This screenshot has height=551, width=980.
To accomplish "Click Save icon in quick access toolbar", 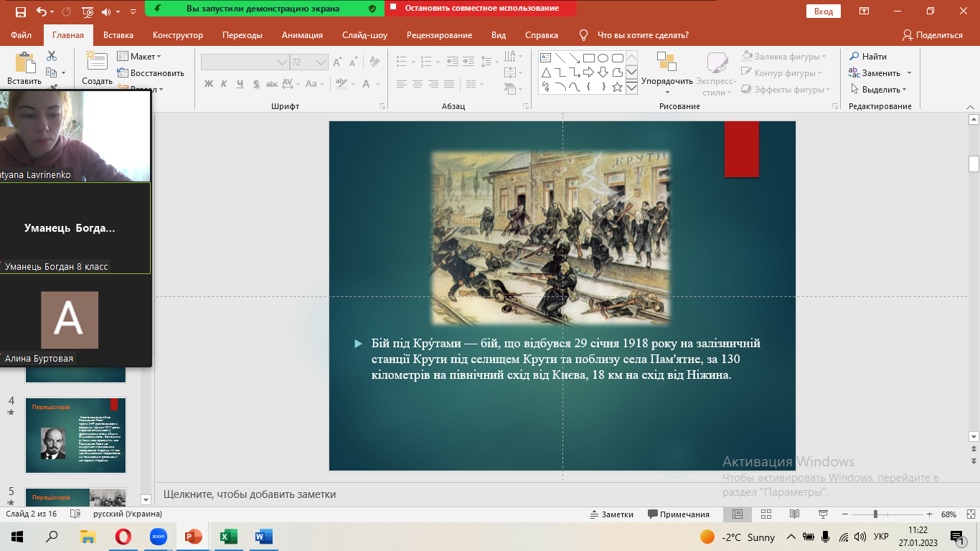I will click(20, 11).
